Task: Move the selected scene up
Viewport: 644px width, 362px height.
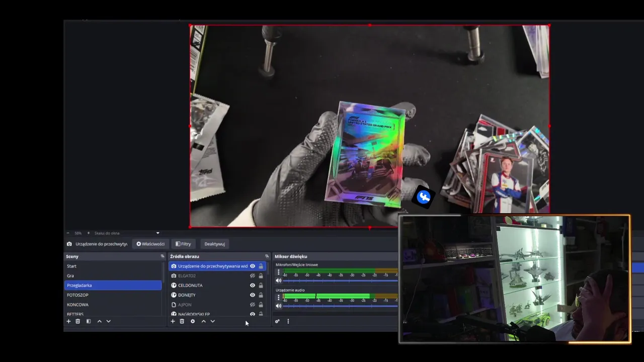Action: [x=99, y=321]
